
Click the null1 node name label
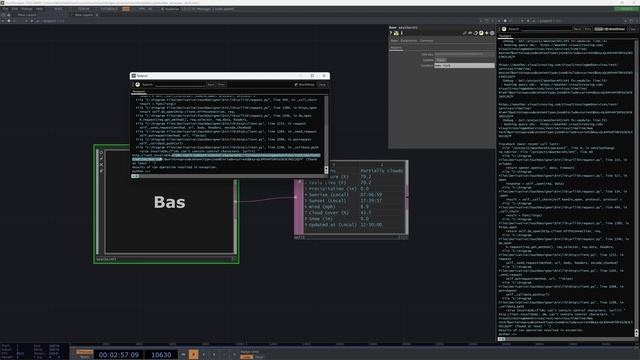pyautogui.click(x=300, y=238)
